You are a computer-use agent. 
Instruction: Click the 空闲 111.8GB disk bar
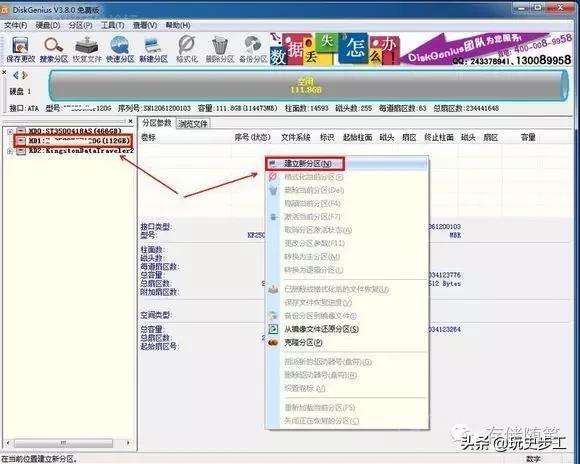pyautogui.click(x=308, y=85)
